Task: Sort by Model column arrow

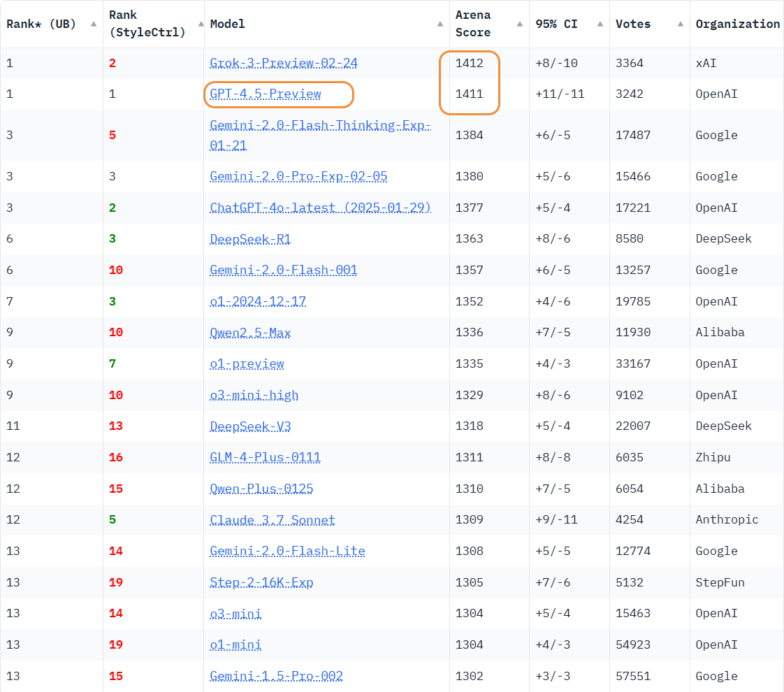Action: pos(440,24)
